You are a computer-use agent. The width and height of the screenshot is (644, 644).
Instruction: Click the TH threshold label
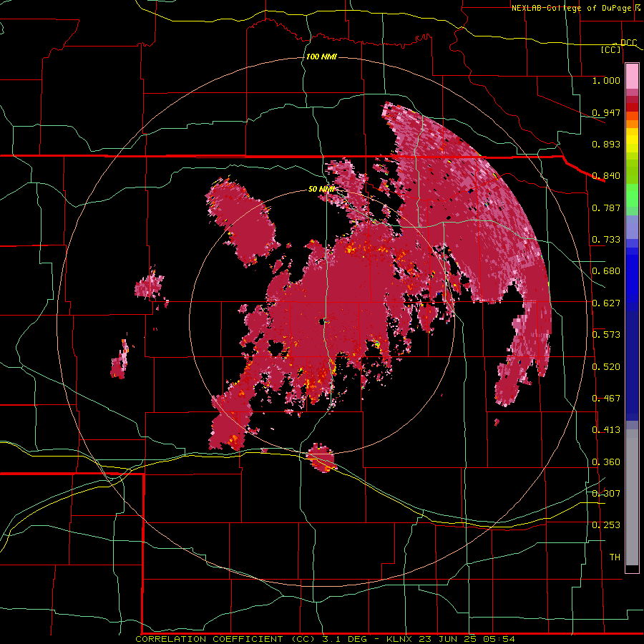615,557
